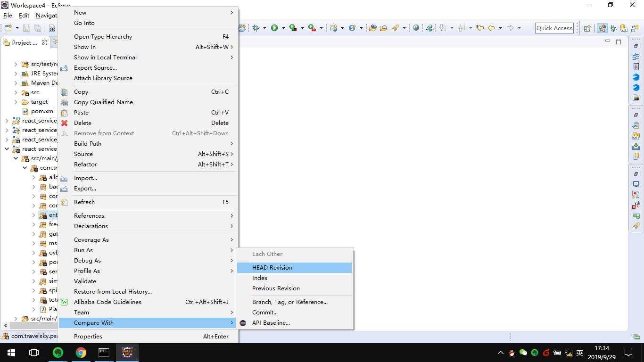Click the Quick Access field
The image size is (644, 362).
coord(554,28)
